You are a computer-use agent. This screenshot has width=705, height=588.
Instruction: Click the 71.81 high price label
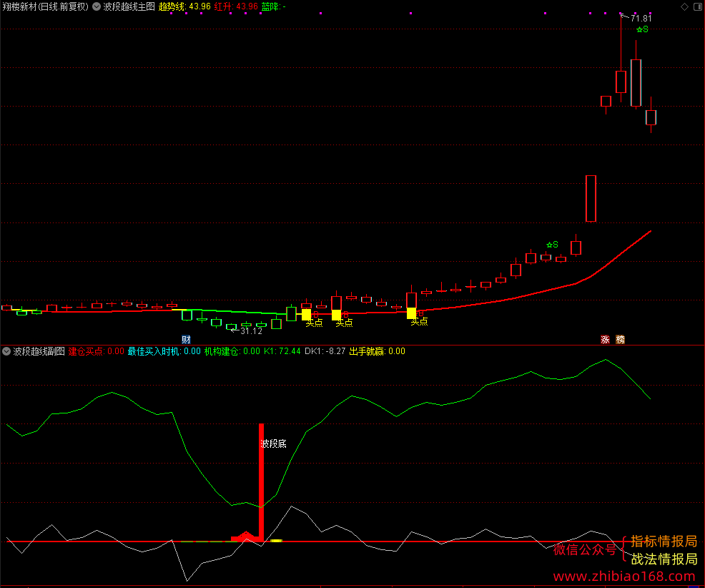click(641, 19)
